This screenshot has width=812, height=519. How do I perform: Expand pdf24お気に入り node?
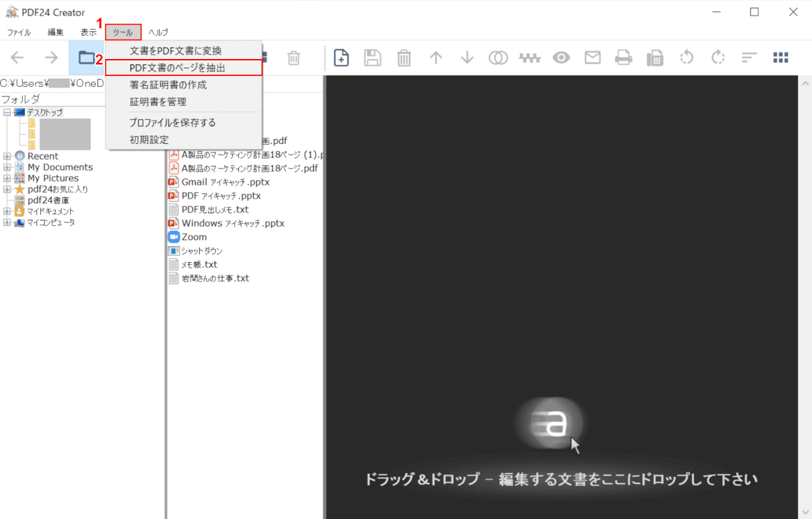(x=7, y=189)
